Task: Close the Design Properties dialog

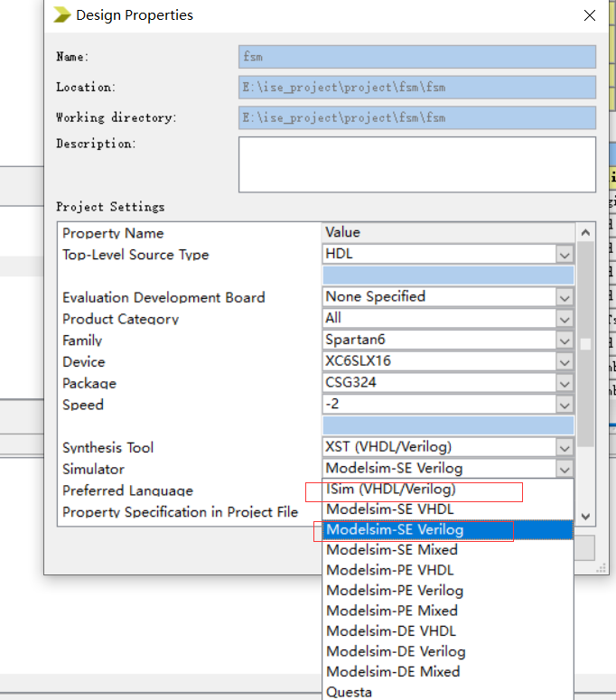Action: click(x=589, y=15)
